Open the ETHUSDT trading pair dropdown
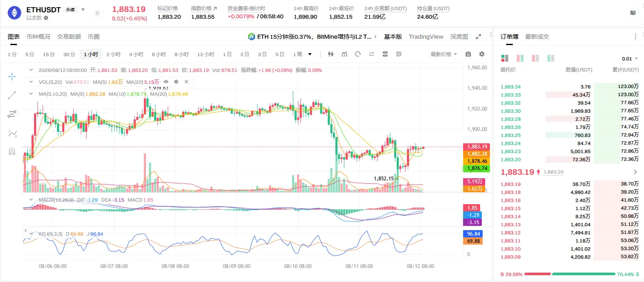The height and width of the screenshot is (282, 644). (83, 9)
